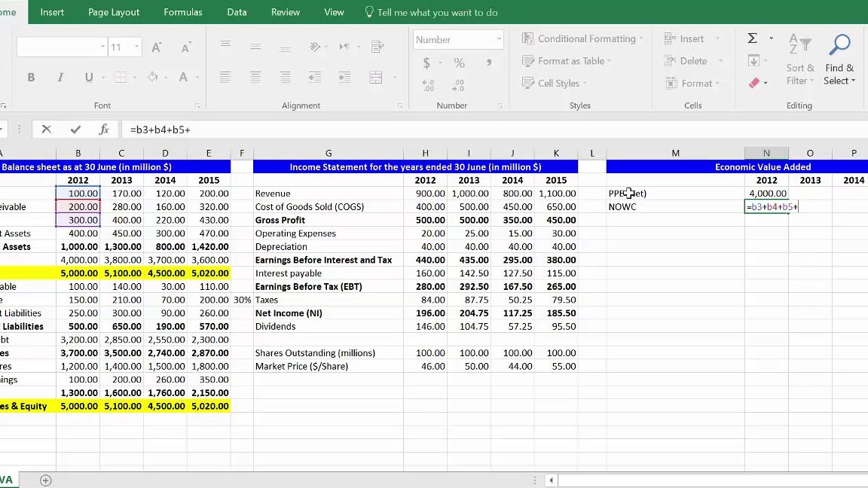Toggle Underline formatting
868x488 pixels.
[89, 77]
